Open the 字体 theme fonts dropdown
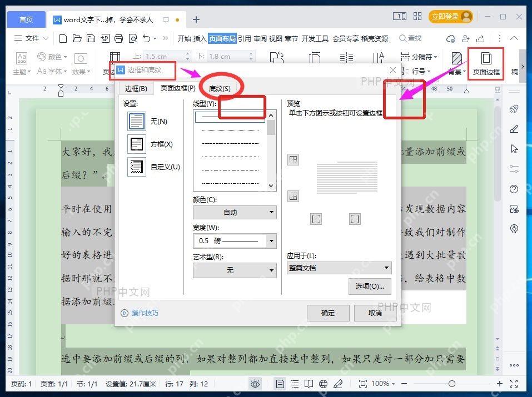Screen dimensions: 532x397 (52, 71)
